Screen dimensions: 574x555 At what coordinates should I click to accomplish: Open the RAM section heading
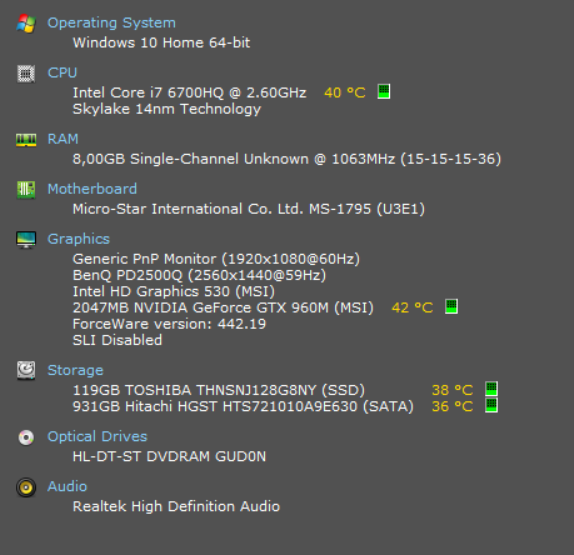[x=63, y=139]
